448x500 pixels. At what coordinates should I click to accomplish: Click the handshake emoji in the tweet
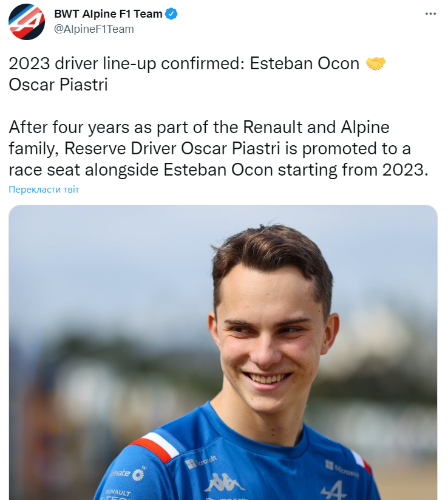(376, 64)
